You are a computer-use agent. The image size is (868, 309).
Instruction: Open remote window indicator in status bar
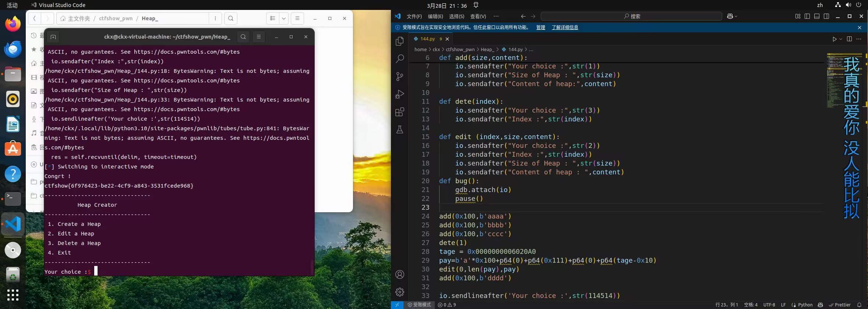click(x=397, y=305)
